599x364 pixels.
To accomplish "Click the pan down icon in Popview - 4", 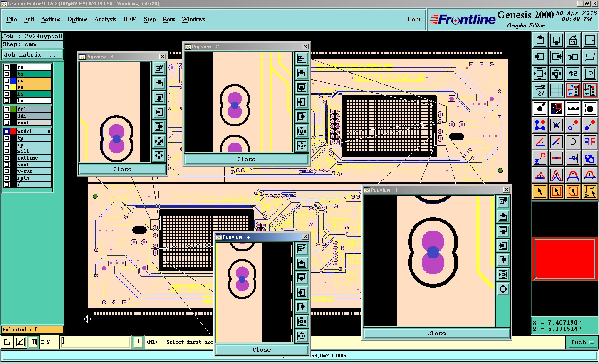I will click(x=302, y=278).
